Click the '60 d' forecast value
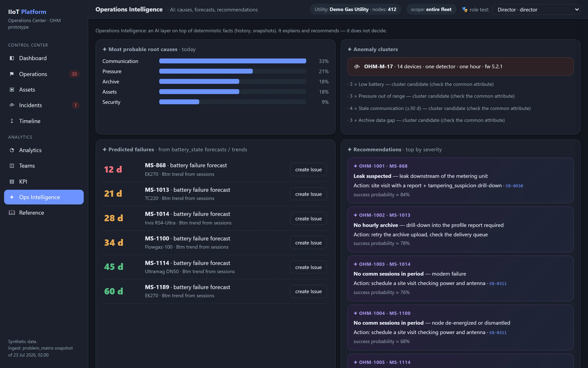588x368 pixels. [x=114, y=291]
